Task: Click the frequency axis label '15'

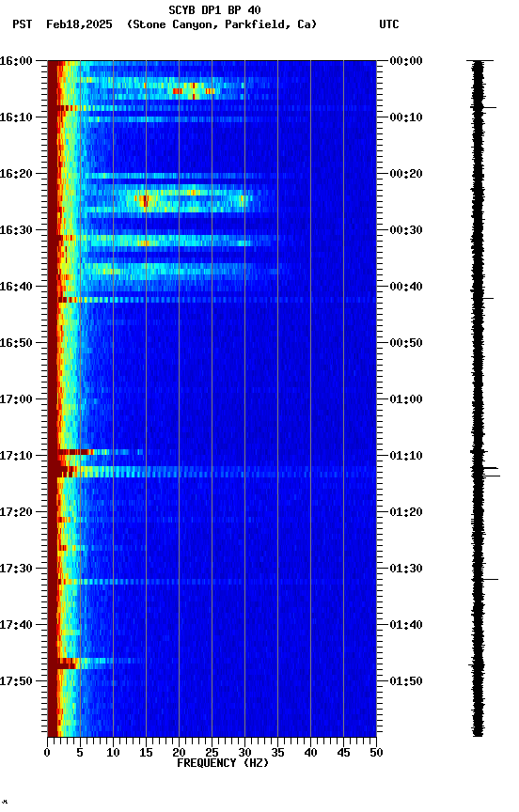Action: 146,753
